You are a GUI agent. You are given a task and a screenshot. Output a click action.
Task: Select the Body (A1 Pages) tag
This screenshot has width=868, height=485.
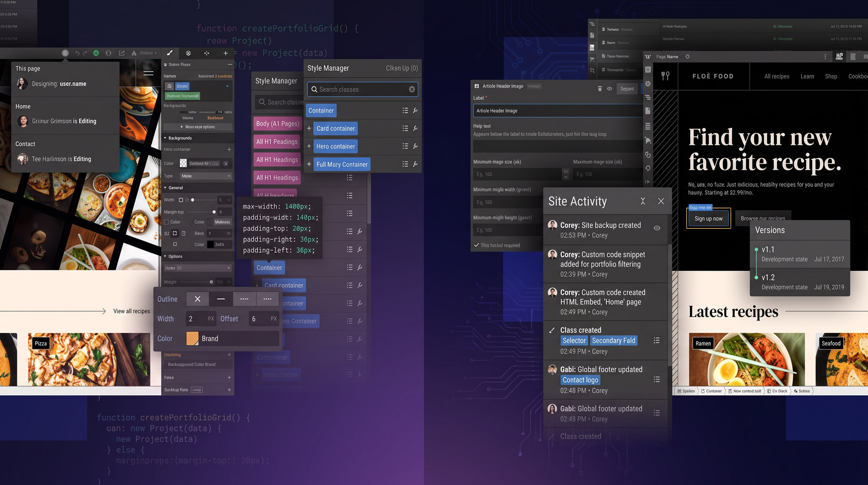(277, 124)
